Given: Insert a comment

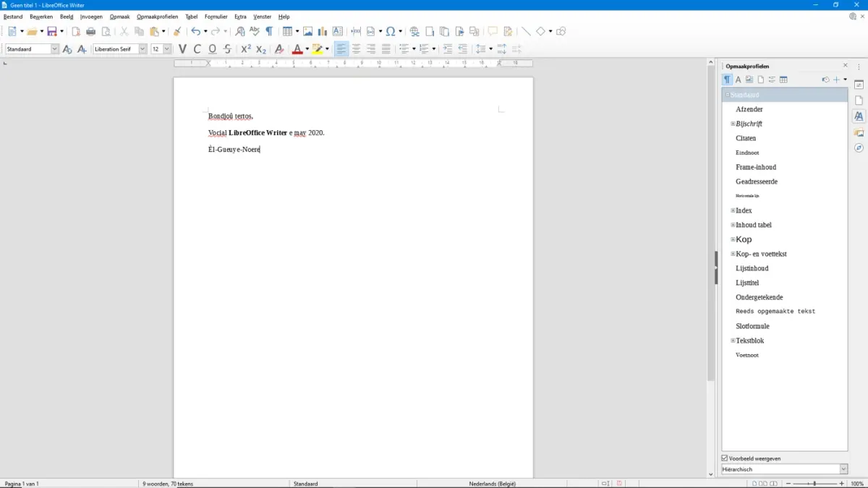Looking at the screenshot, I should [x=493, y=31].
